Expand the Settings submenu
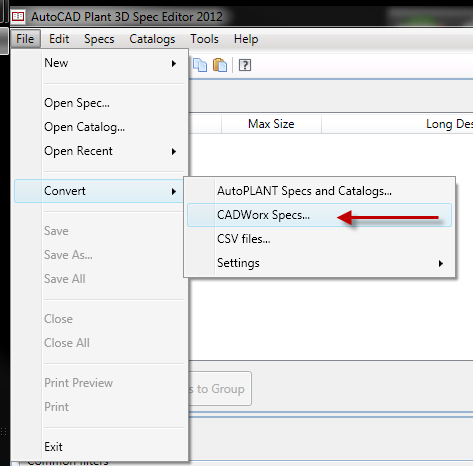The image size is (473, 466). 320,263
